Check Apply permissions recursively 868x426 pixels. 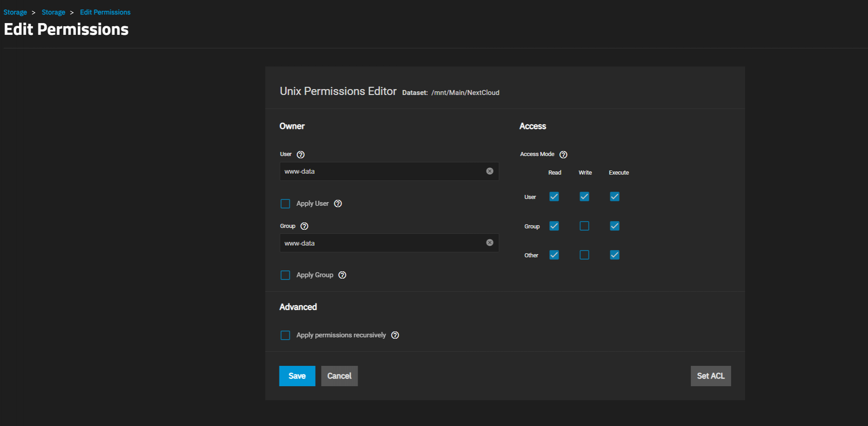coord(285,335)
